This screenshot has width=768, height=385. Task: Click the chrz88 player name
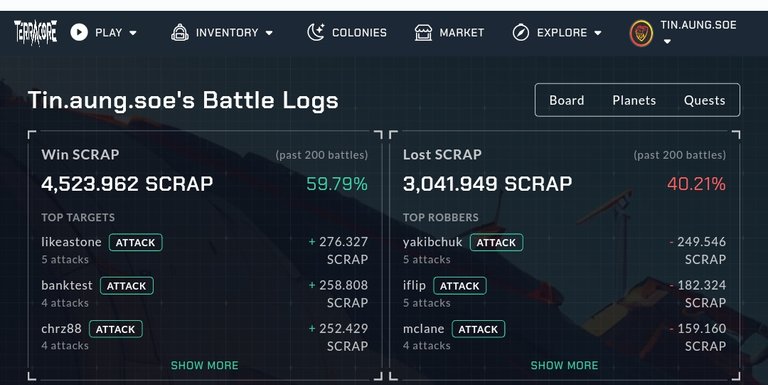click(x=61, y=328)
